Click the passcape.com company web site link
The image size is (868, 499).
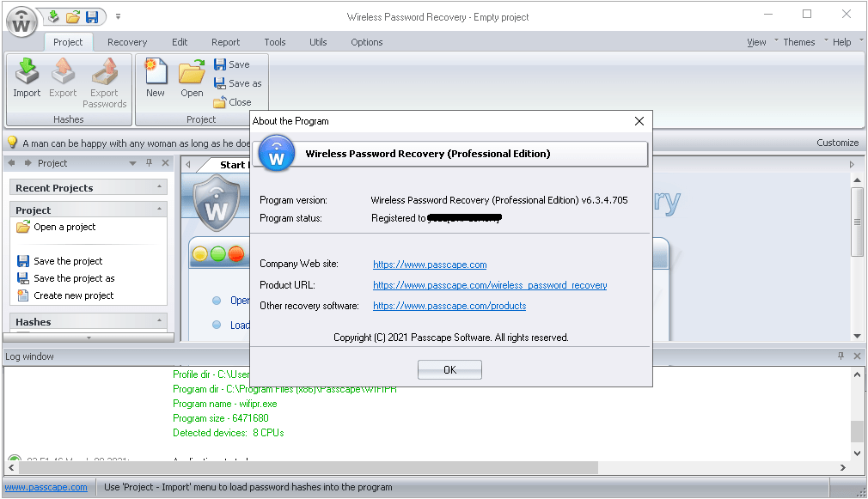click(430, 265)
